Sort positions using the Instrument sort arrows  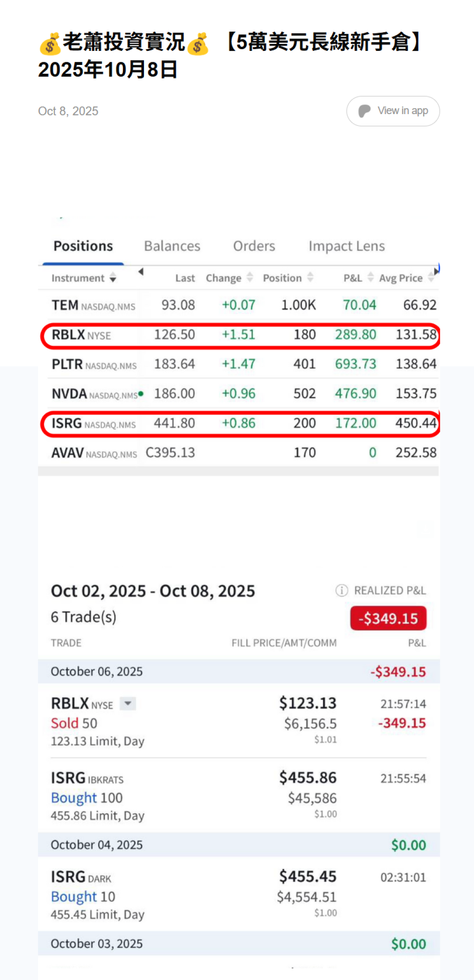click(x=113, y=278)
